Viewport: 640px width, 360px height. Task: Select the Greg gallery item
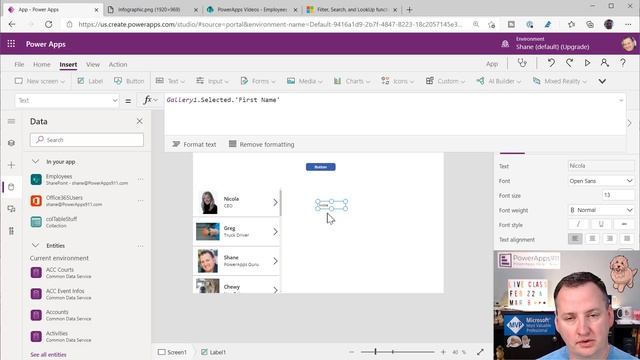237,231
